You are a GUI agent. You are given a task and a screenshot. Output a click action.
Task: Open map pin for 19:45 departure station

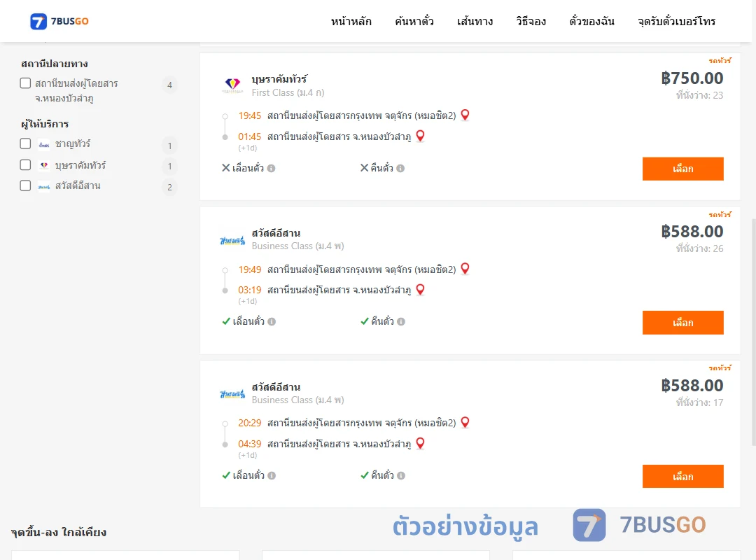point(465,115)
